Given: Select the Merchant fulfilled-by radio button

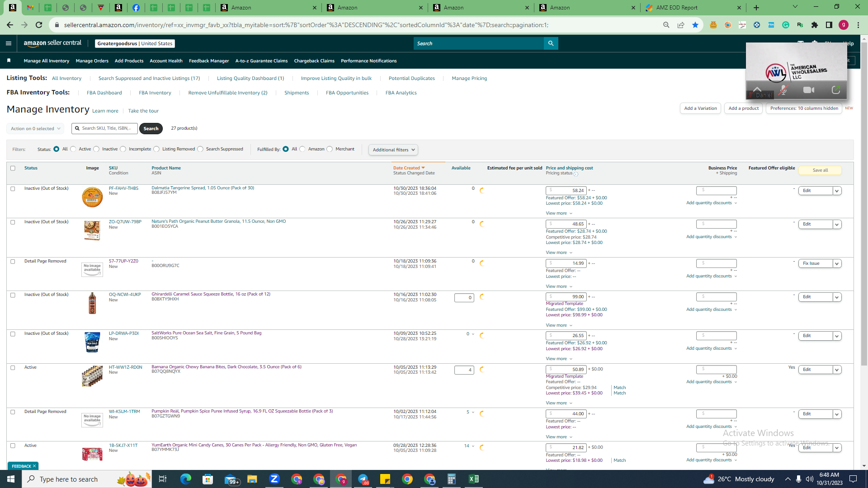Looking at the screenshot, I should click(330, 149).
